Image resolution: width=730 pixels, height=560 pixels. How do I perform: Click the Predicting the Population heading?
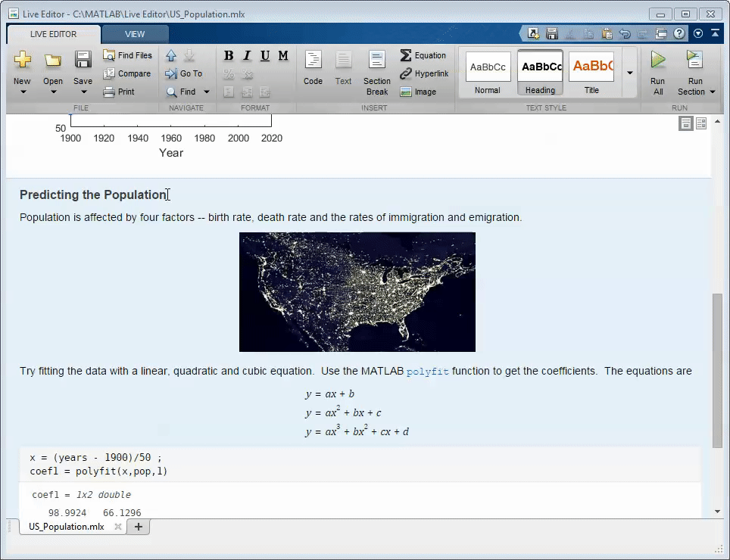(x=92, y=194)
